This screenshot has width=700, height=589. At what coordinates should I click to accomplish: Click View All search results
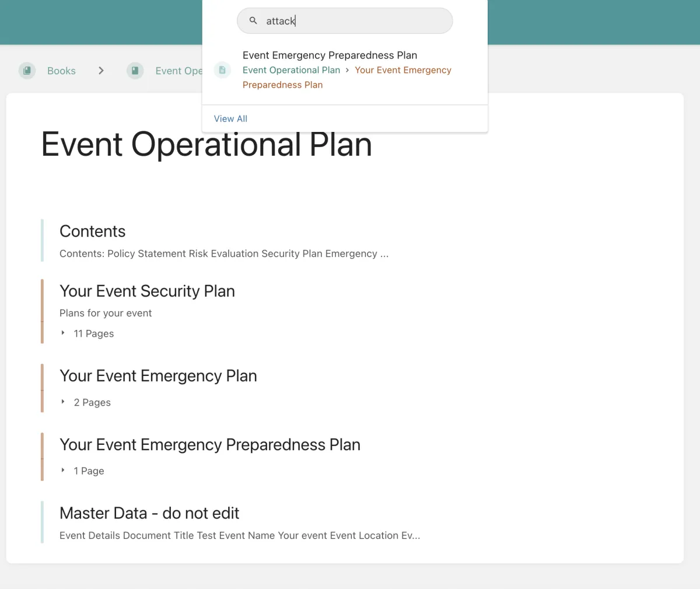pyautogui.click(x=230, y=119)
